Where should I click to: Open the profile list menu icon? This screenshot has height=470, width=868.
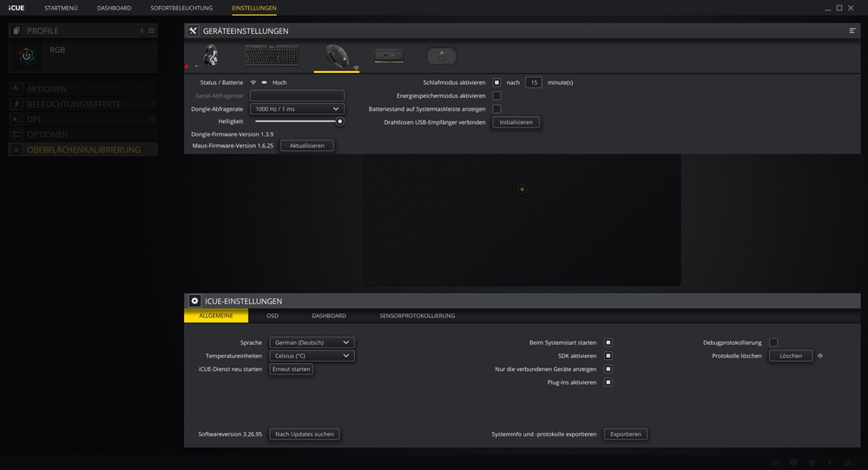pos(151,31)
